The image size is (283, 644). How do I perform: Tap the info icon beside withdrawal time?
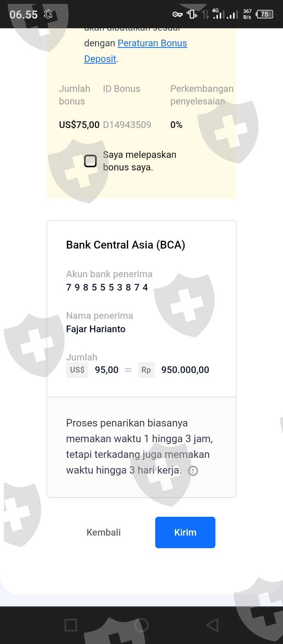[193, 470]
